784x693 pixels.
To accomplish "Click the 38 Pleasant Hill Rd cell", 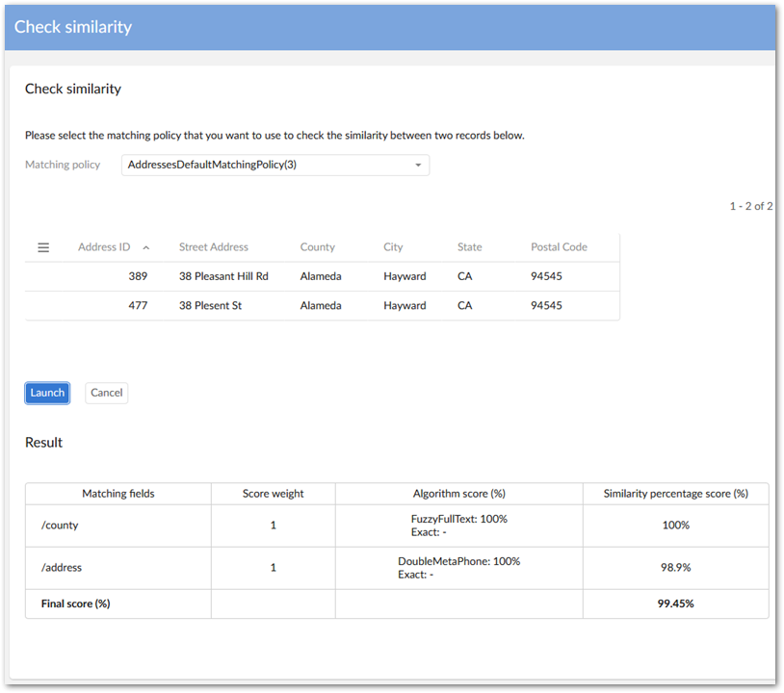I will 223,276.
